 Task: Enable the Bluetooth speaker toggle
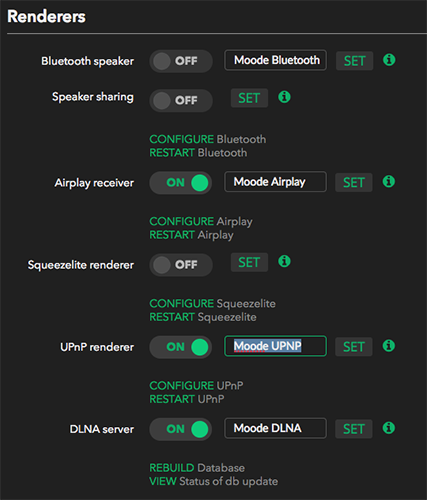[x=181, y=61]
